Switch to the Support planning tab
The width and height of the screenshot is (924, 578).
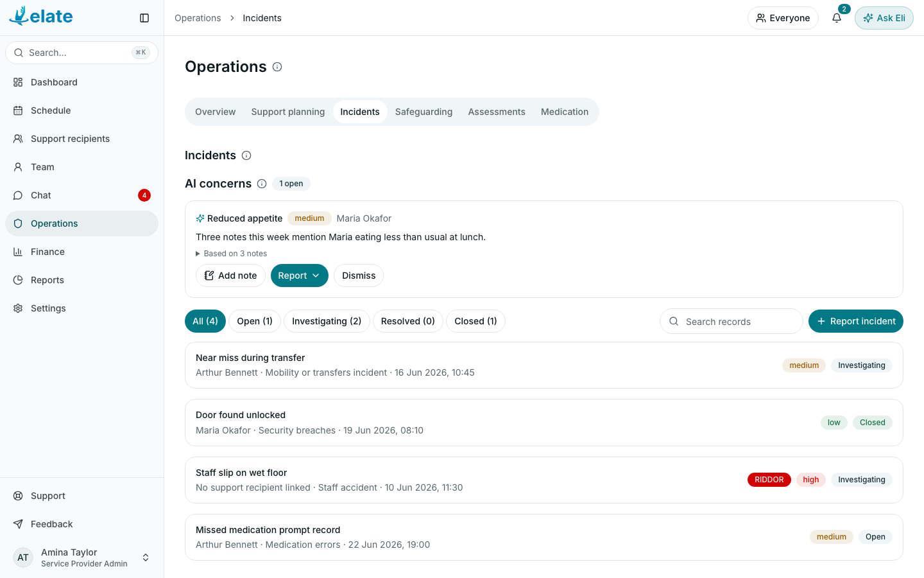click(288, 112)
